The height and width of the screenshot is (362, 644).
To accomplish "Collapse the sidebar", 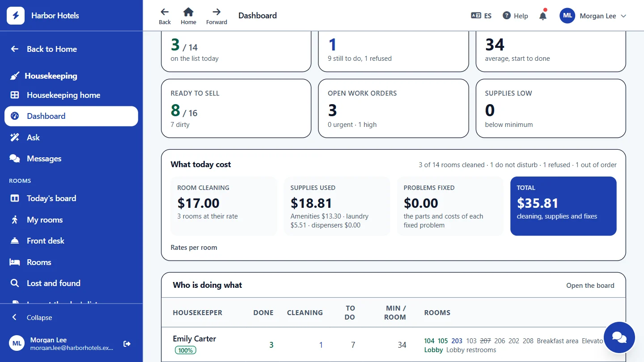I will click(72, 317).
